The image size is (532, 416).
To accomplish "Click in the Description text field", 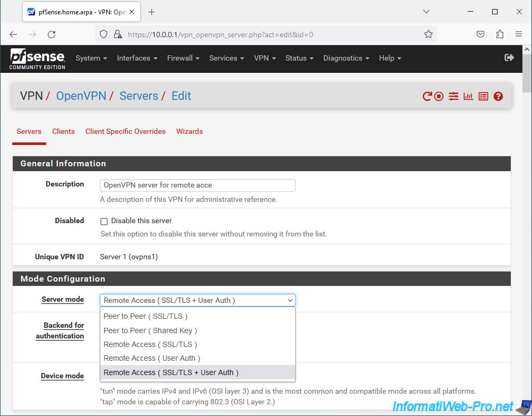I will tap(198, 185).
